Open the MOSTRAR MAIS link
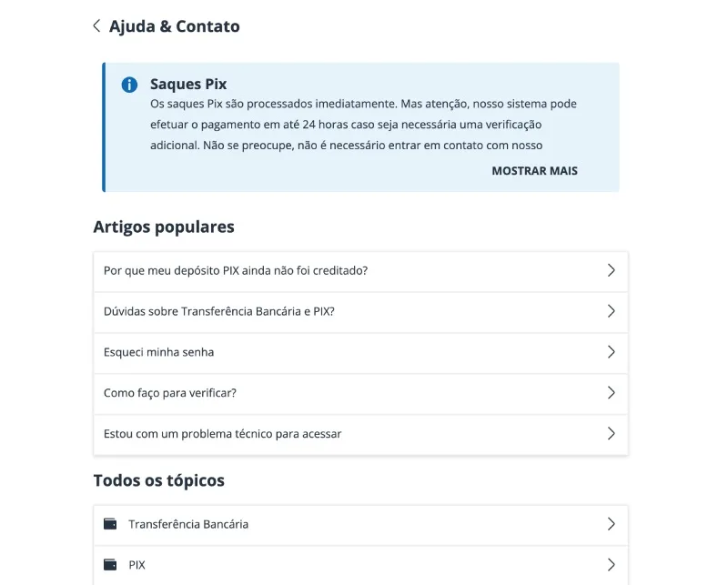Screen dimensions: 728x585 535,170
